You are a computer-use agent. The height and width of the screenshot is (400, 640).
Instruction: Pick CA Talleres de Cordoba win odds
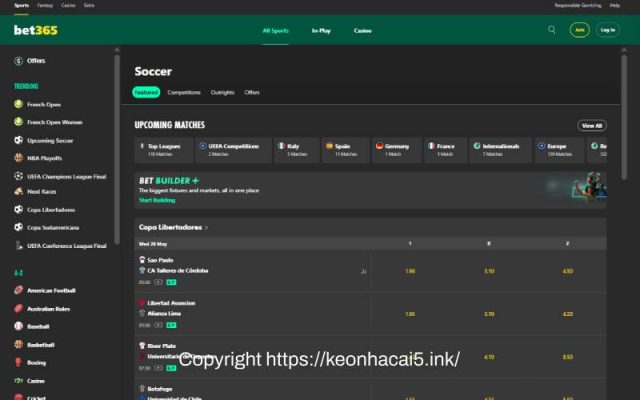pyautogui.click(x=568, y=271)
